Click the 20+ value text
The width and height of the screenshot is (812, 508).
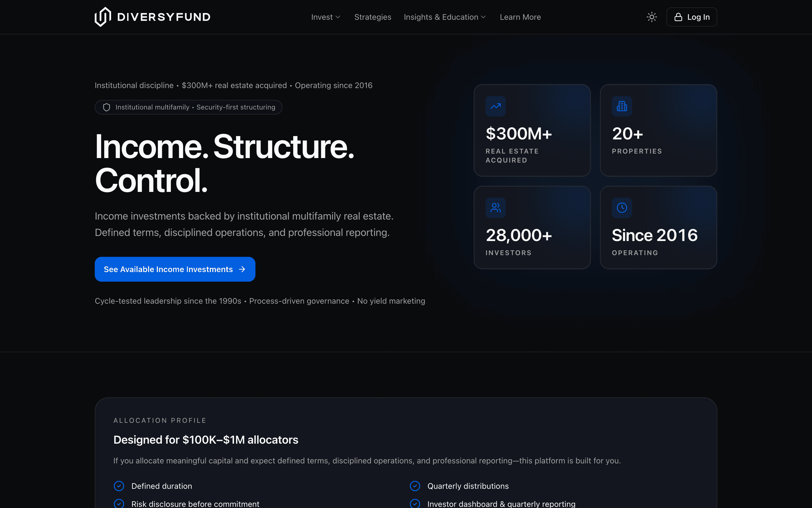627,133
